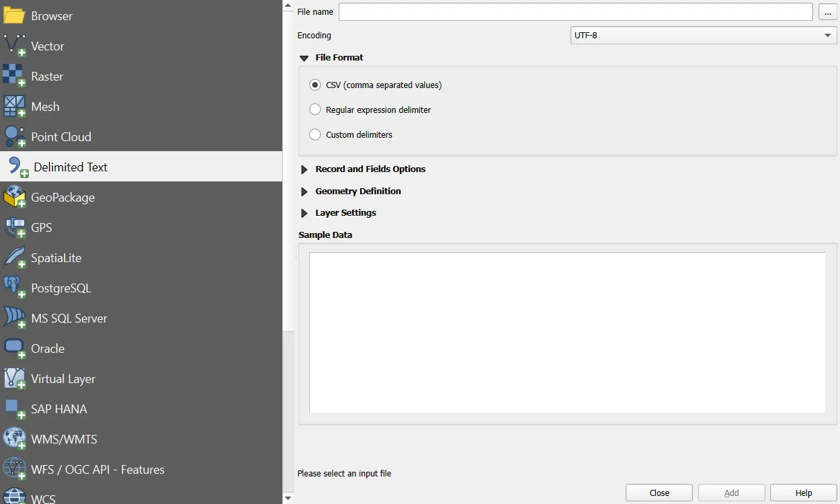Click the Browser folder icon
Image resolution: width=840 pixels, height=504 pixels.
14,15
